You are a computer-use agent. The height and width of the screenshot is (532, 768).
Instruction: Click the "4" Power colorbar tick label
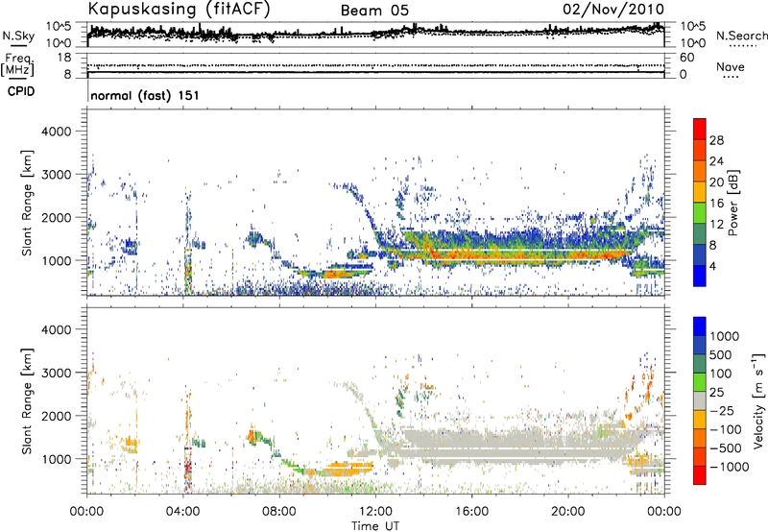(x=713, y=266)
